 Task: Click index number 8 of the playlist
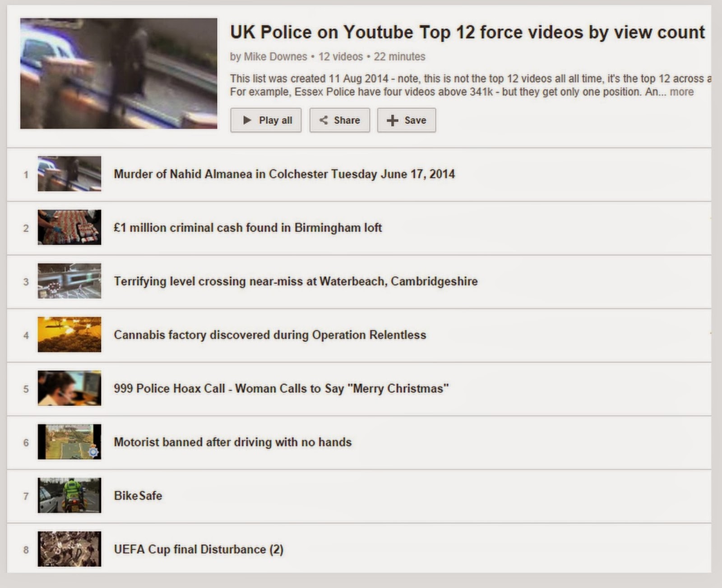26,550
